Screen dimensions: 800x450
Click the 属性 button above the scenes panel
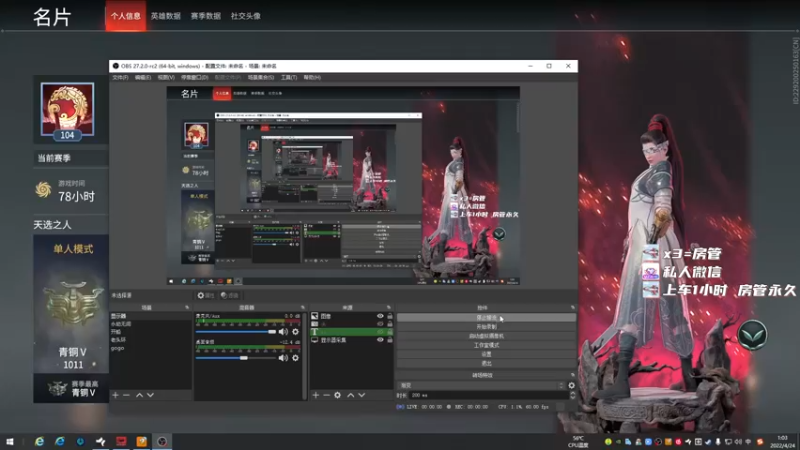tap(206, 295)
